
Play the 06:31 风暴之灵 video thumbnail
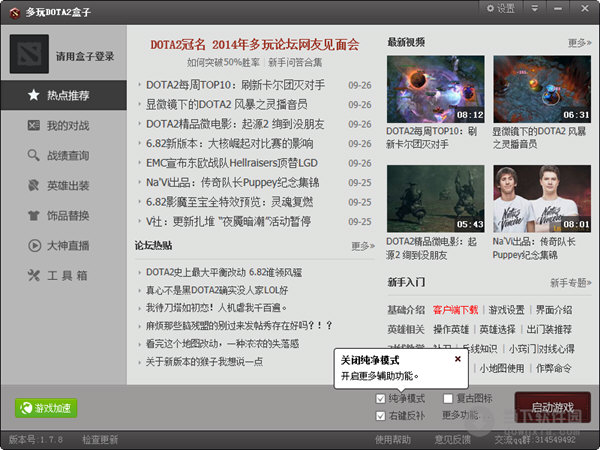pyautogui.click(x=542, y=89)
